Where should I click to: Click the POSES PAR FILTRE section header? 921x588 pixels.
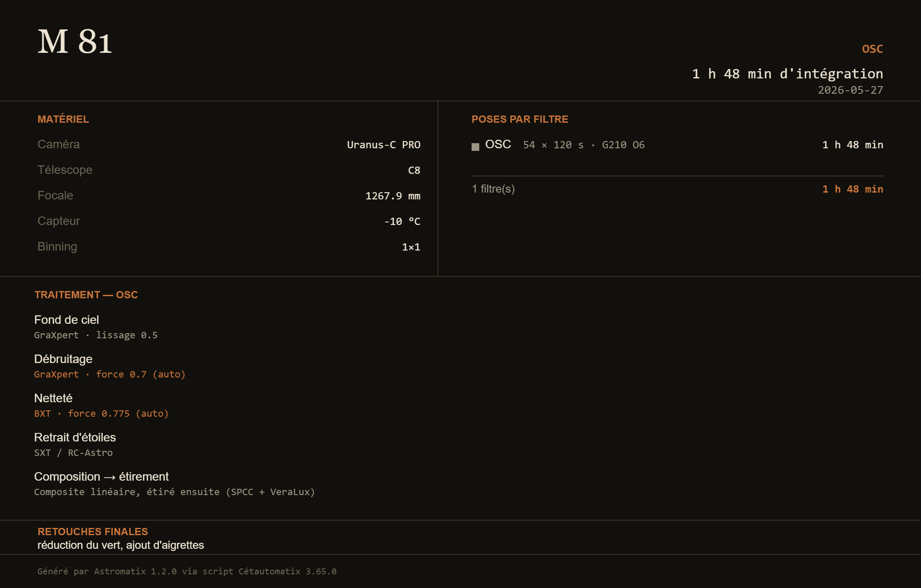pyautogui.click(x=520, y=119)
